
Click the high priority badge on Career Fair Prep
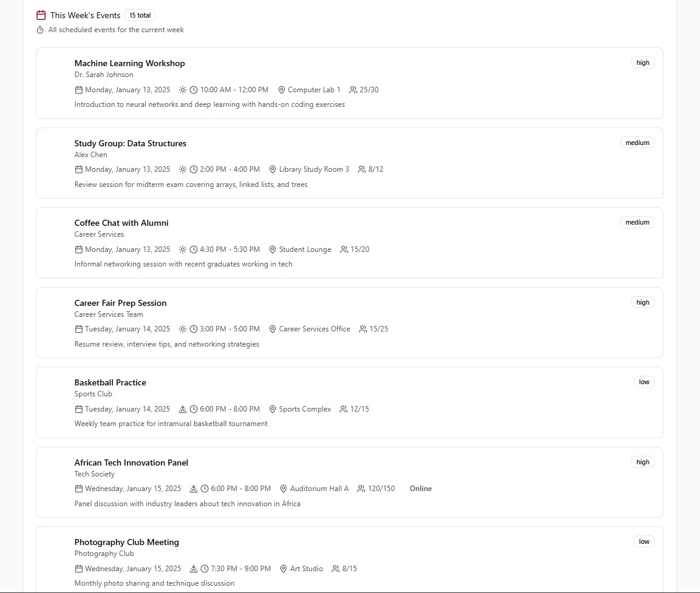click(x=643, y=302)
